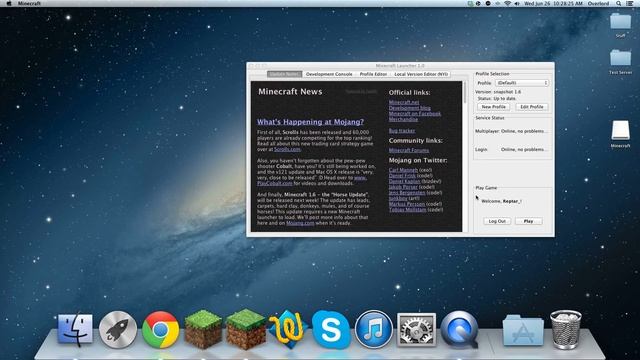Open the Minecraft app menu in menu bar
This screenshot has width=640, height=360.
coord(29,3)
